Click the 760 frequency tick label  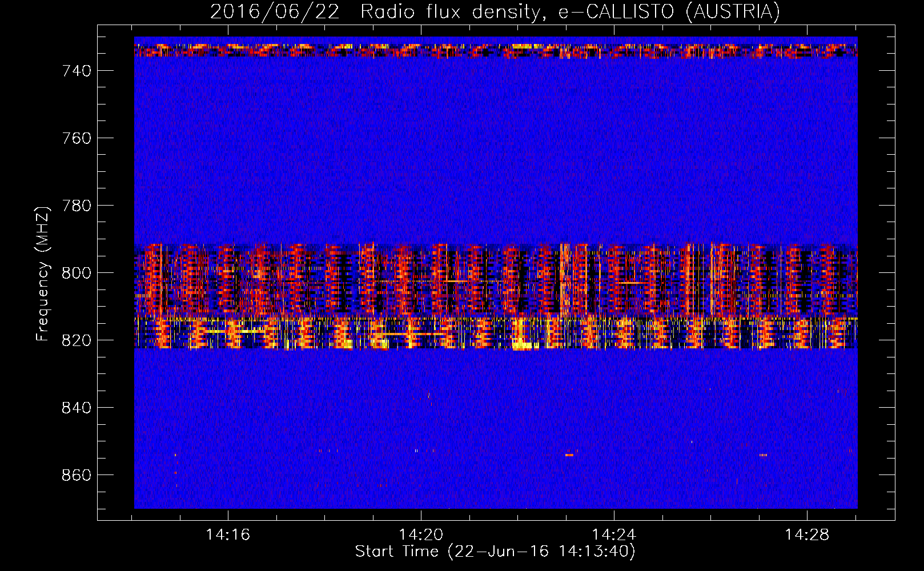pos(77,138)
